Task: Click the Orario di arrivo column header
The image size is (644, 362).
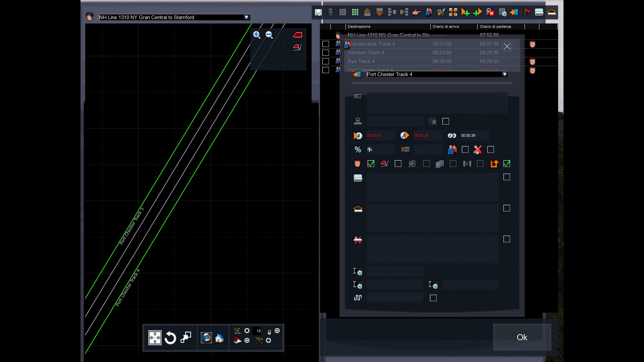Action: [453, 26]
